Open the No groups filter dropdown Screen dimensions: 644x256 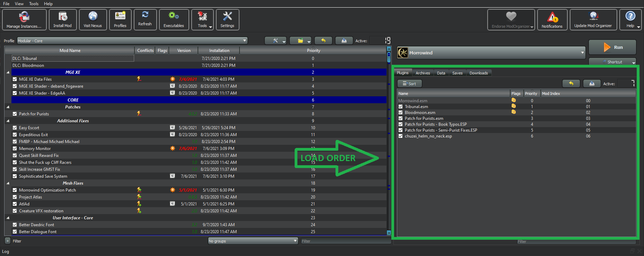pos(253,241)
